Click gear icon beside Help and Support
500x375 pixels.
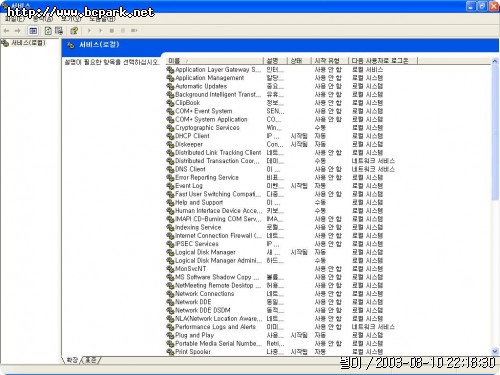click(x=170, y=202)
